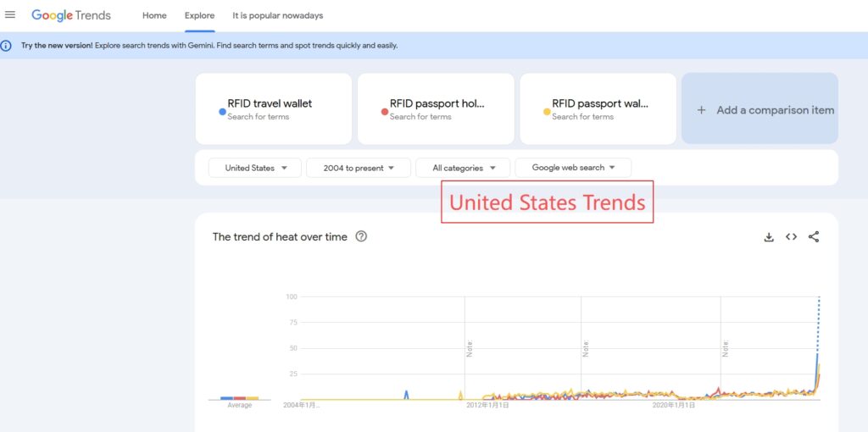Click the Add a comparison item button

click(759, 109)
